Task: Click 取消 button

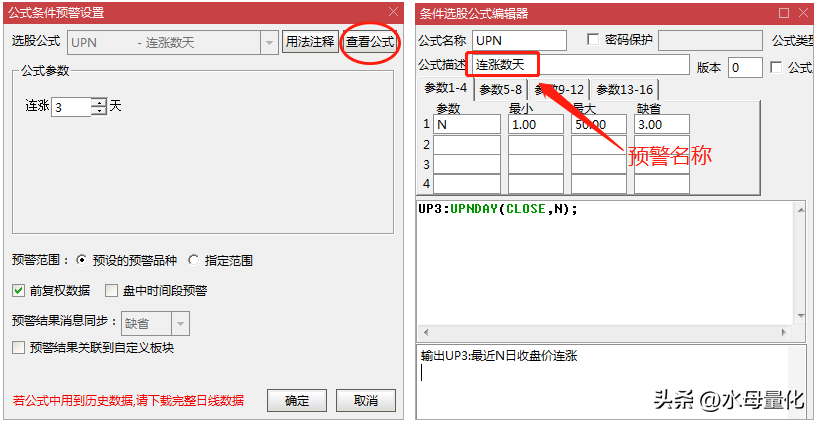Action: point(366,401)
